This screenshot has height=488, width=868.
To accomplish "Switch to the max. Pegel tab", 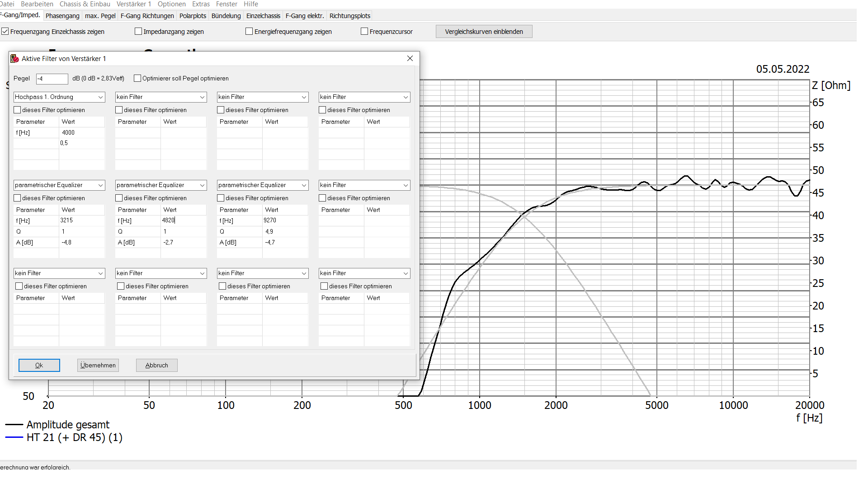I will [x=100, y=16].
